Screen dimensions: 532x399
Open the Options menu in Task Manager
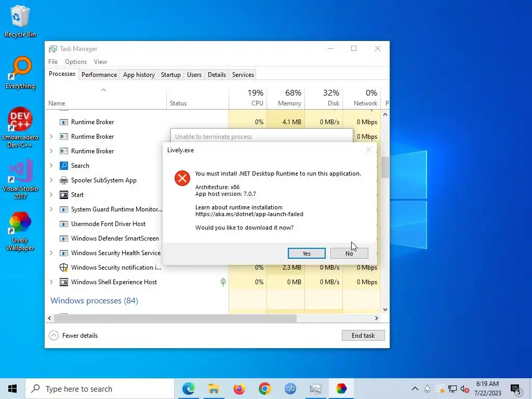click(x=76, y=62)
